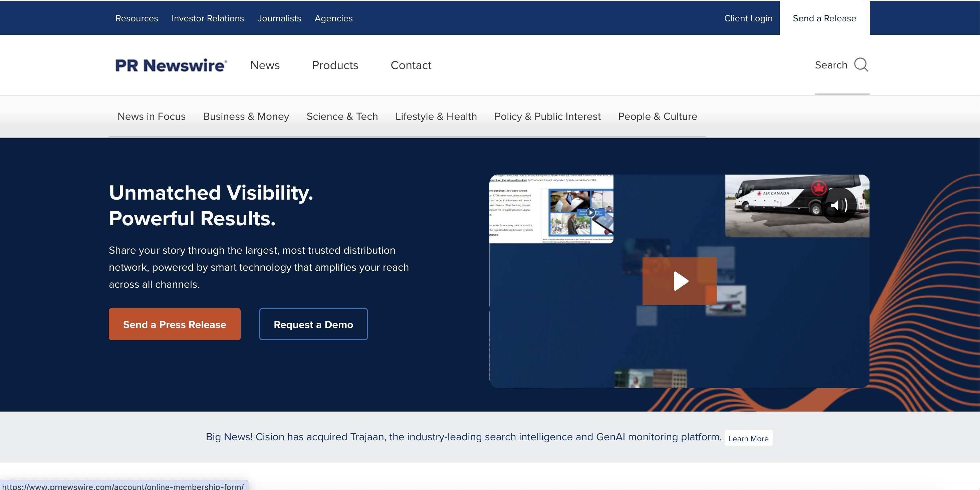Click the Request a Demo button

tap(313, 324)
